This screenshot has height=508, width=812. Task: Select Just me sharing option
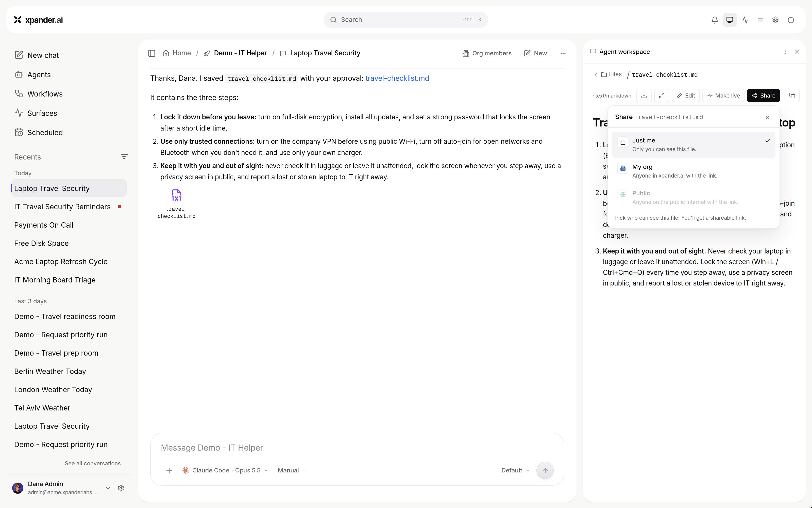point(693,145)
